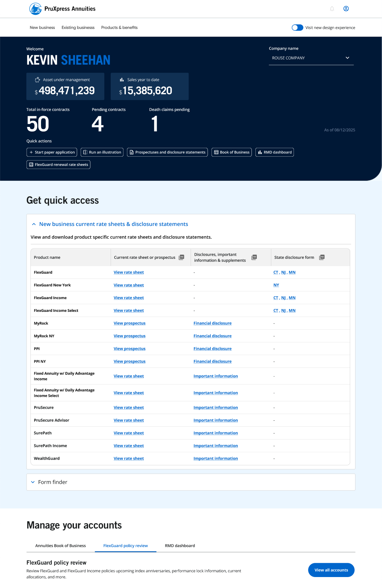Open the Company name dropdown
Screen dimensions: 382x588
pos(311,58)
